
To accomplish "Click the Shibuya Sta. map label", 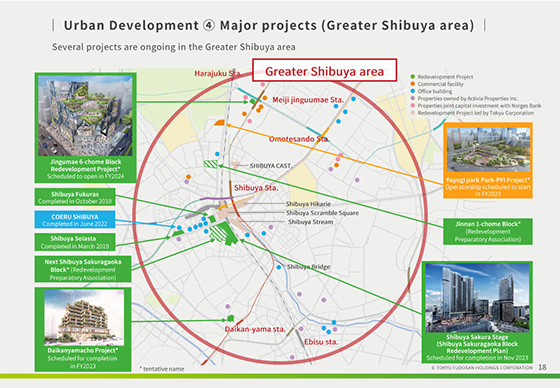I will 256,188.
